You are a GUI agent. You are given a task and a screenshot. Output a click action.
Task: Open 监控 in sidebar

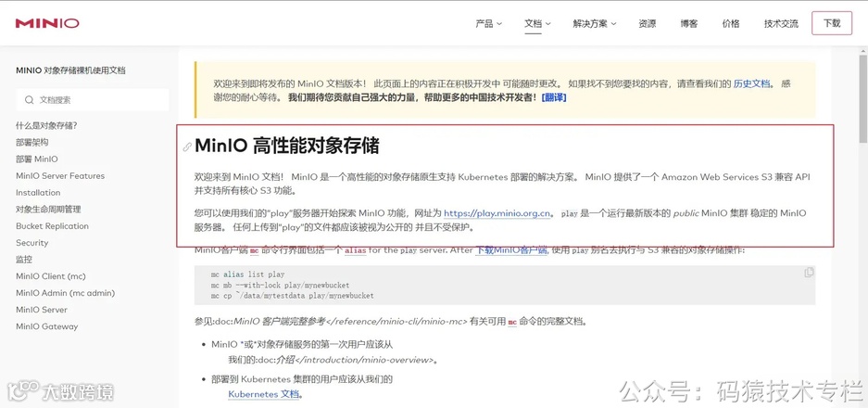tap(24, 260)
